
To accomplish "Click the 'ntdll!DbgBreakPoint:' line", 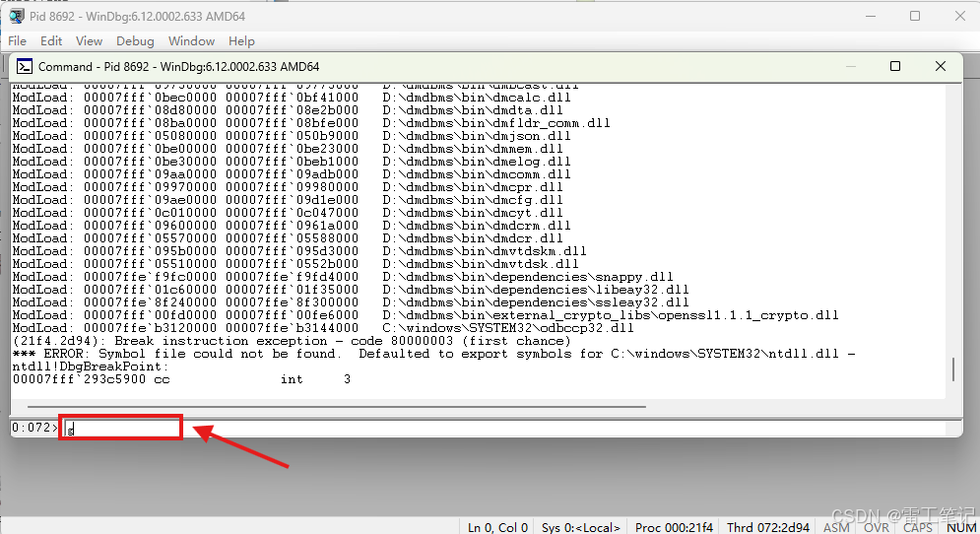I will click(91, 367).
